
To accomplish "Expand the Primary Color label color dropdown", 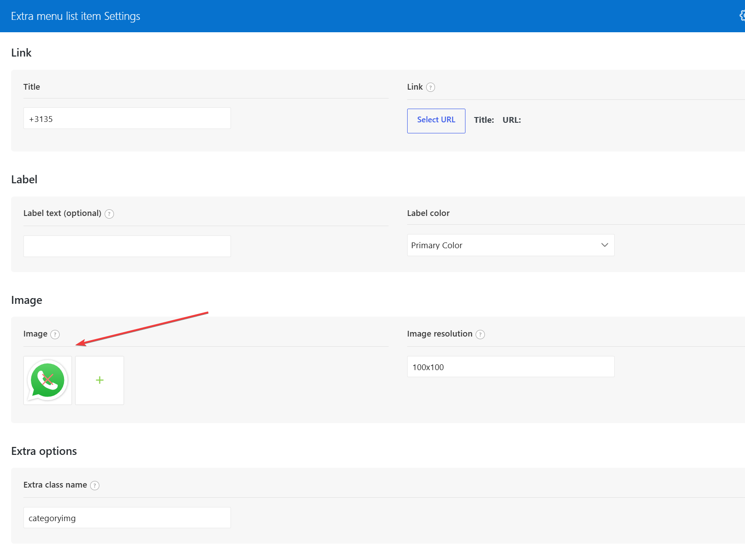I will [x=511, y=245].
